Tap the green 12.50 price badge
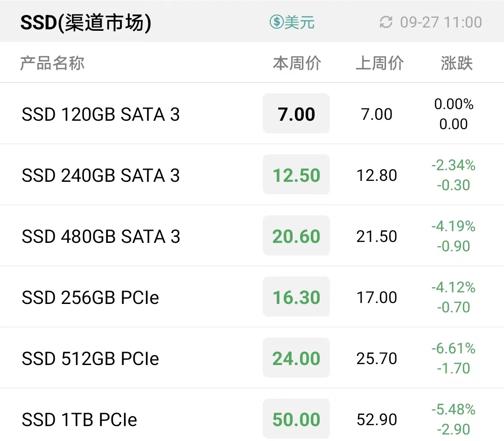The height and width of the screenshot is (441, 504). pyautogui.click(x=296, y=174)
